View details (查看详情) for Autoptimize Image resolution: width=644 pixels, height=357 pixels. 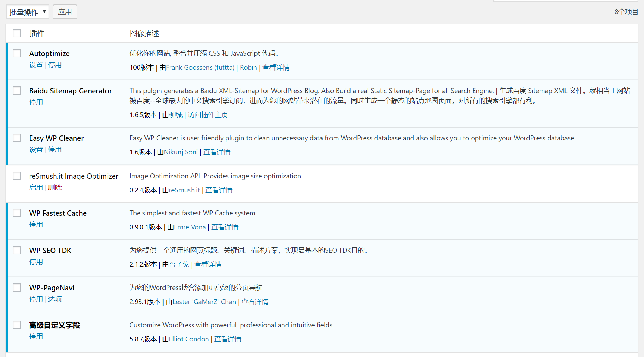tap(276, 68)
